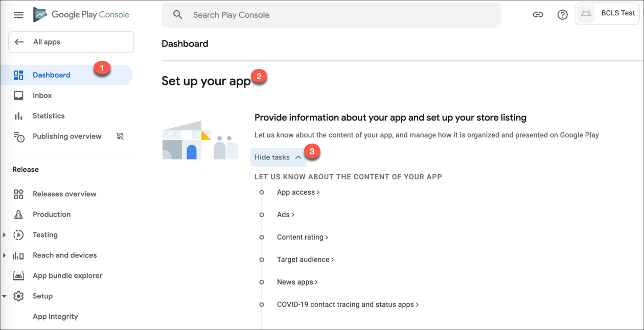Open the Target audience task
644x330 pixels.
click(x=306, y=260)
